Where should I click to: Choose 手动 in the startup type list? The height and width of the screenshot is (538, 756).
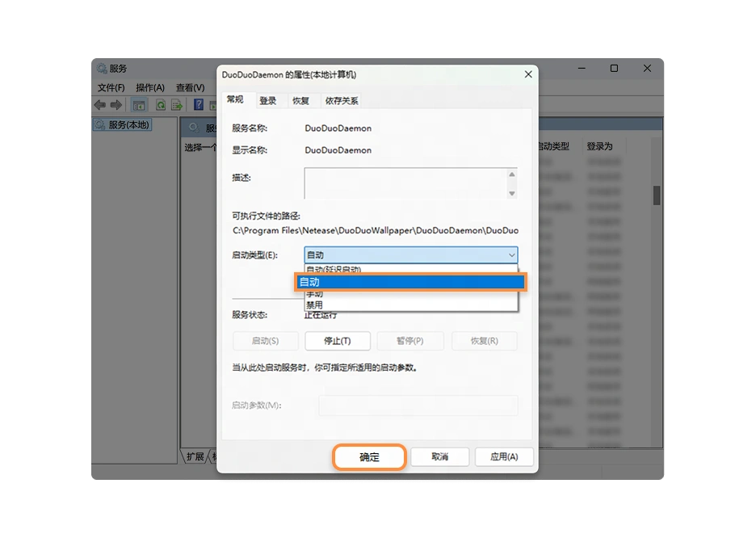point(411,294)
